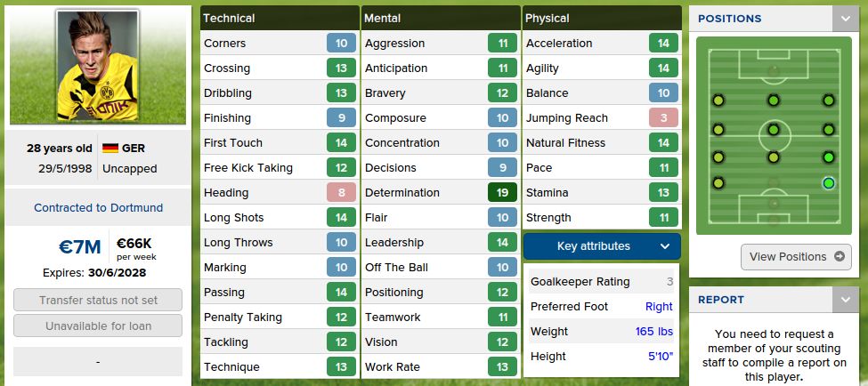Click the weight value 165 lbs
This screenshot has width=868, height=386.
654,332
